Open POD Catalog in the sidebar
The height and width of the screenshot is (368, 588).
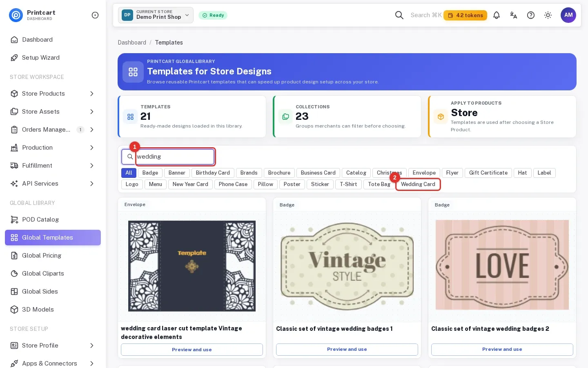pos(53,220)
